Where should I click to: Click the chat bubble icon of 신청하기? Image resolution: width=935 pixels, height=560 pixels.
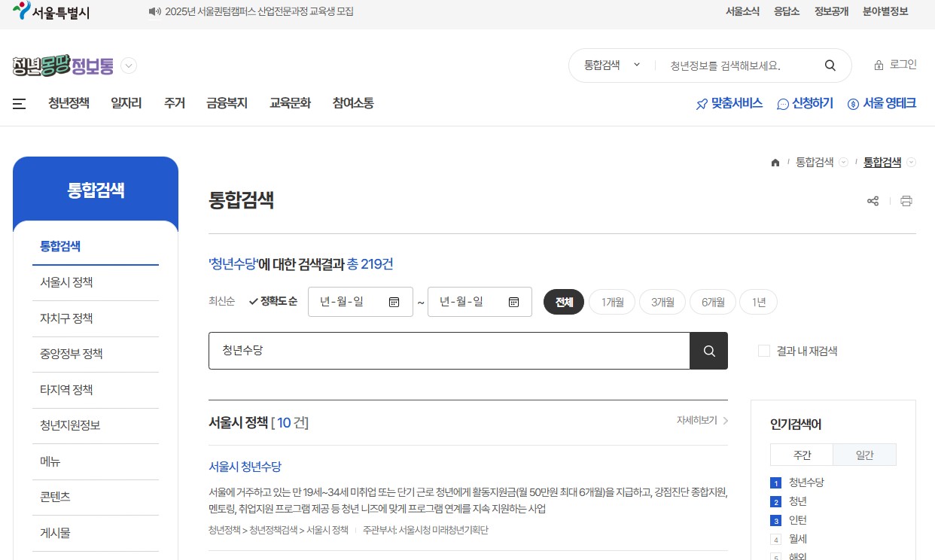783,104
